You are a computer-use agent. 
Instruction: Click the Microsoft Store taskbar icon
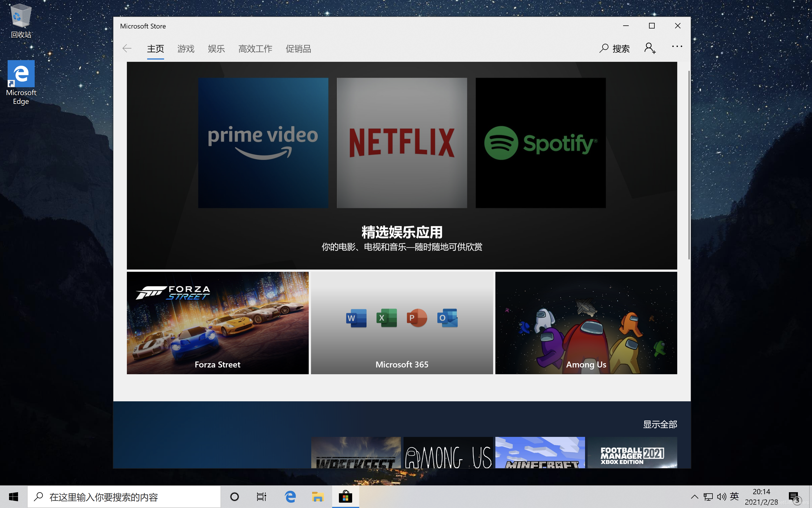coord(345,497)
